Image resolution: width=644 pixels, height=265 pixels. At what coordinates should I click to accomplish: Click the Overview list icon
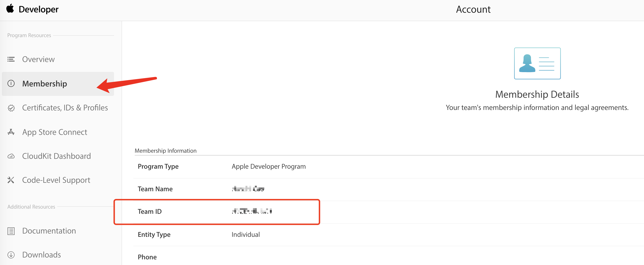11,59
